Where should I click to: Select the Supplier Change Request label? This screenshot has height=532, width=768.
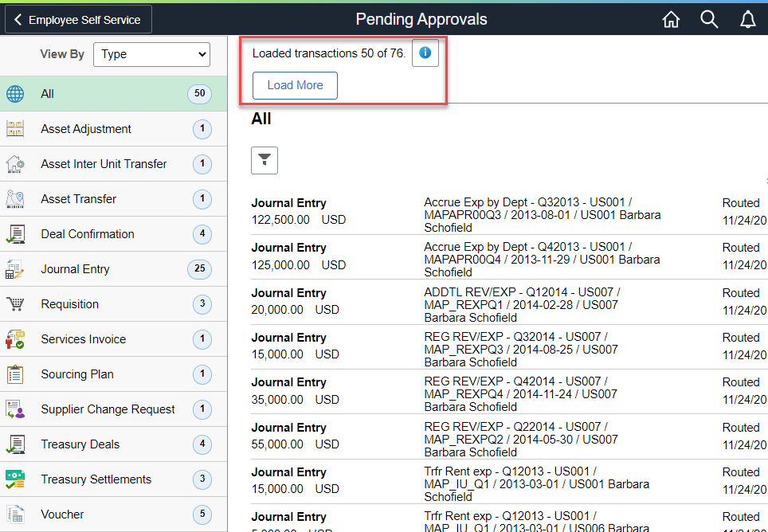[108, 409]
